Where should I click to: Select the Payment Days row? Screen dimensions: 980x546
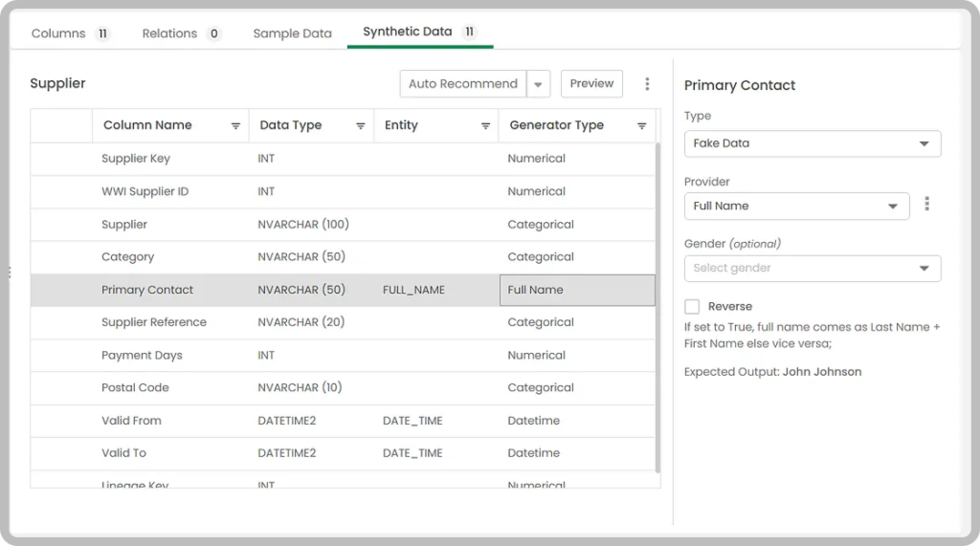coord(343,356)
